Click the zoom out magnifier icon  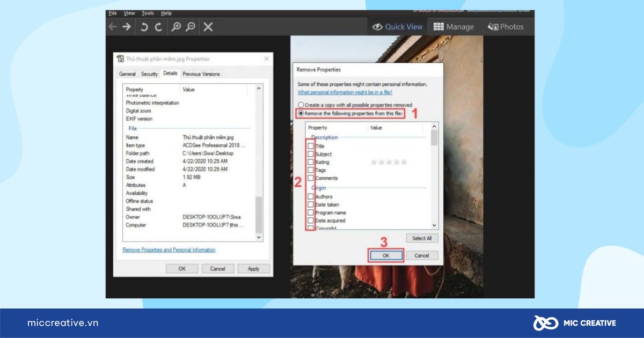tap(190, 26)
